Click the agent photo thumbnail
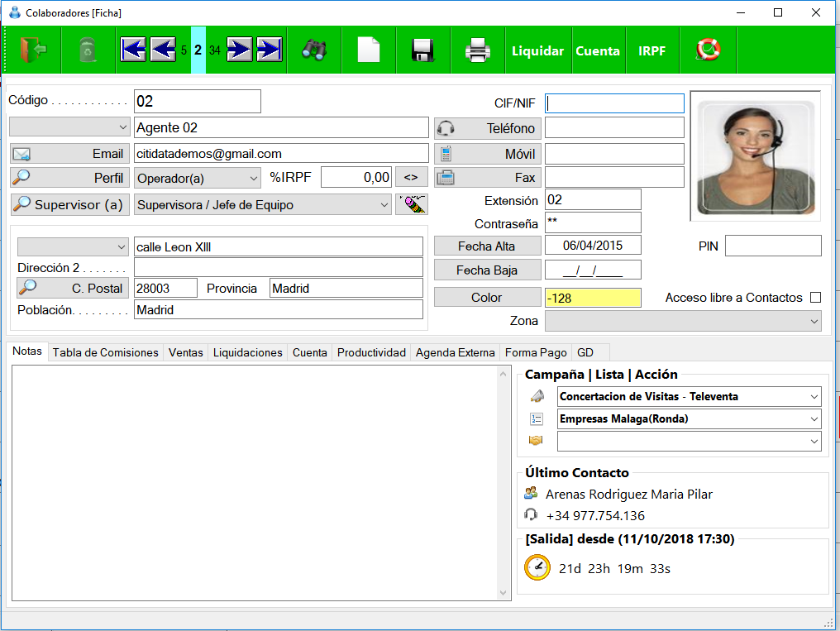Image resolution: width=840 pixels, height=631 pixels. coord(756,155)
